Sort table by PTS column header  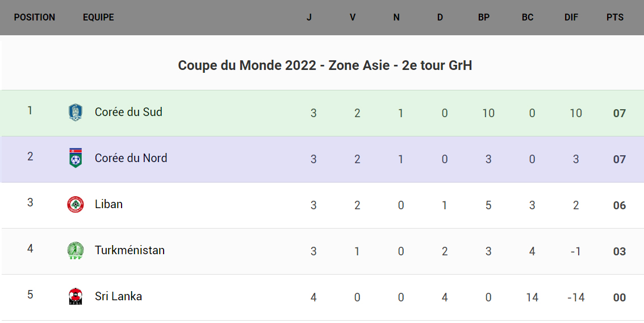coord(614,18)
